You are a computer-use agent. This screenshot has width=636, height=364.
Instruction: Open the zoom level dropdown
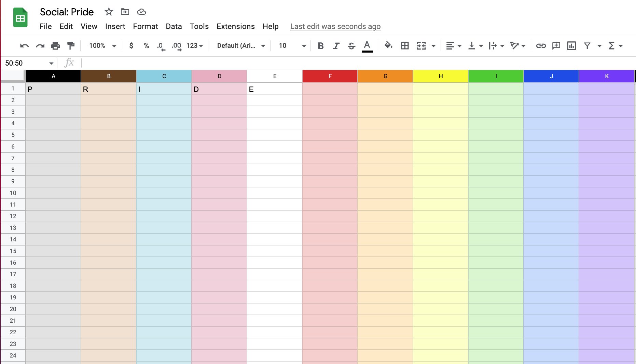101,45
